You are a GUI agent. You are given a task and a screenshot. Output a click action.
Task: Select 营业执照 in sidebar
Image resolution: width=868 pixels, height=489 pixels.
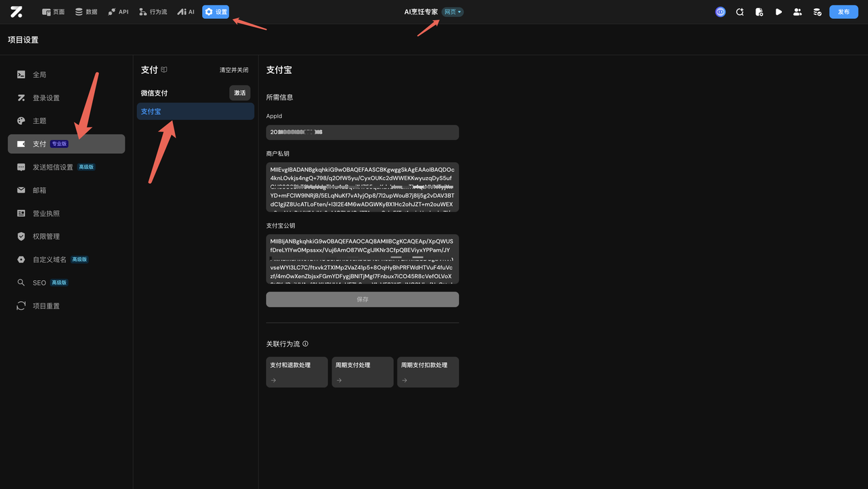66,213
